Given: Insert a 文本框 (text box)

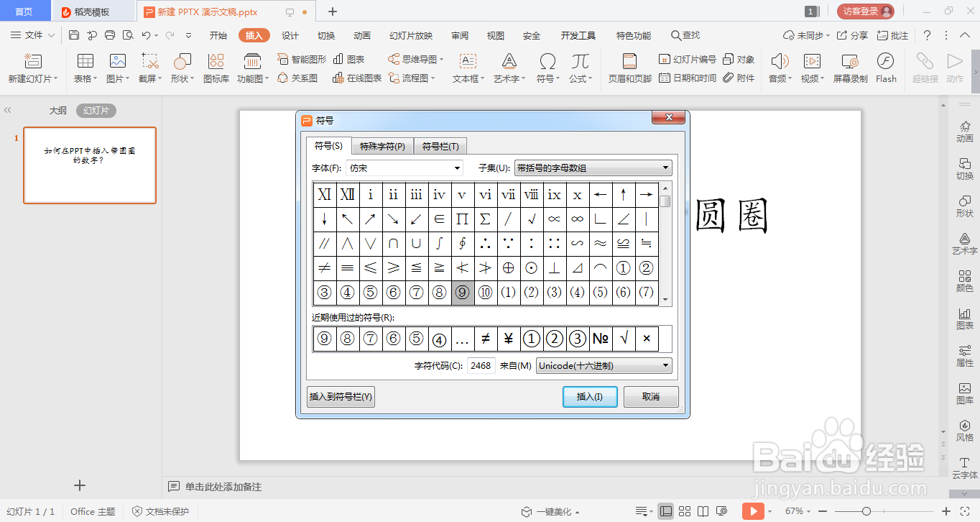Looking at the screenshot, I should pyautogui.click(x=465, y=68).
